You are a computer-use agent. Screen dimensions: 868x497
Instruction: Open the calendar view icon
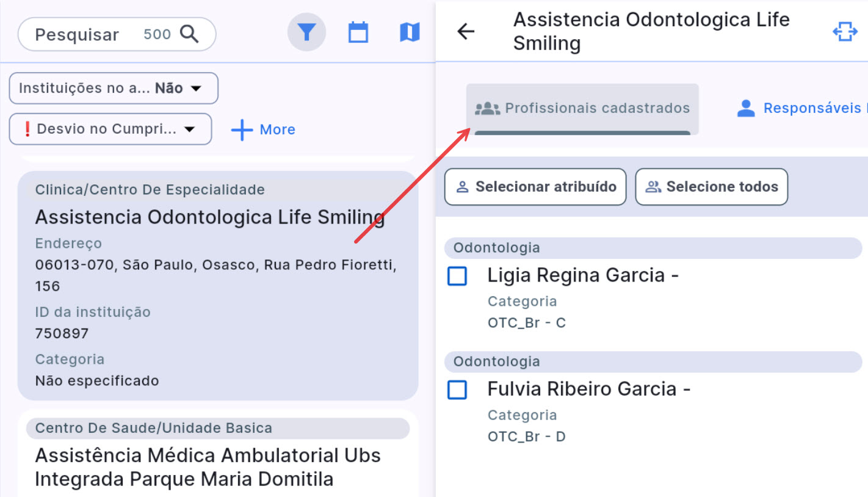[x=358, y=32]
